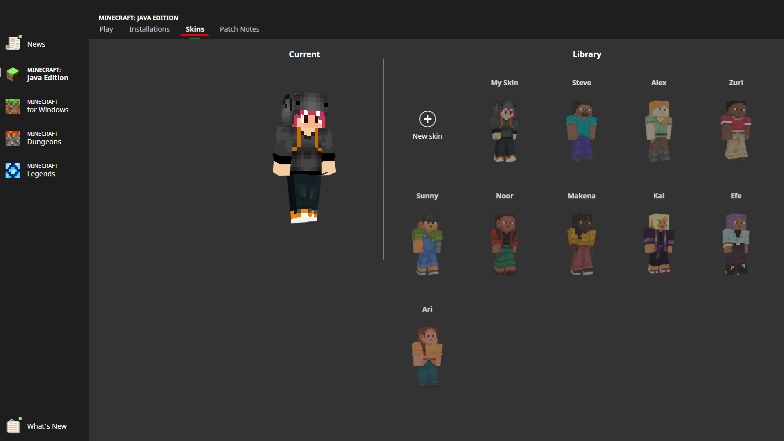Click the Efe name label
The width and height of the screenshot is (784, 441).
[736, 196]
